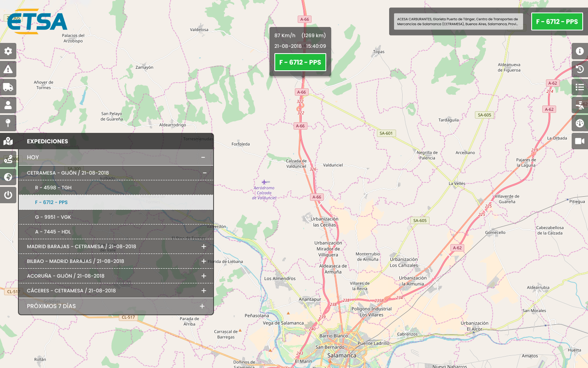588x368 pixels.
Task: Select vehicle G - 9951 - VGK
Action: pos(53,217)
